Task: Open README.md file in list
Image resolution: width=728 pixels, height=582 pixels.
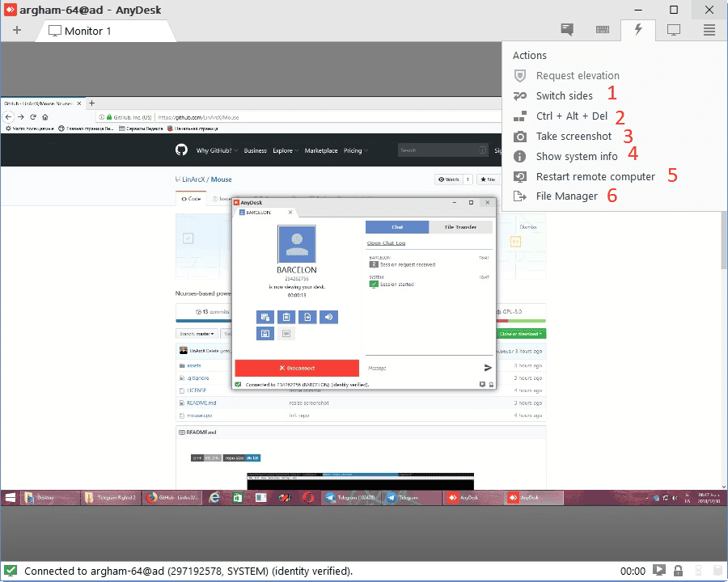Action: click(x=201, y=403)
